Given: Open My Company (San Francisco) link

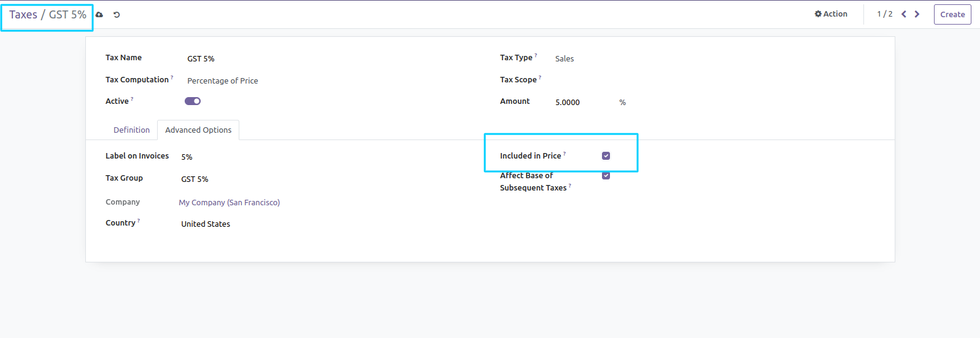Looking at the screenshot, I should point(229,203).
